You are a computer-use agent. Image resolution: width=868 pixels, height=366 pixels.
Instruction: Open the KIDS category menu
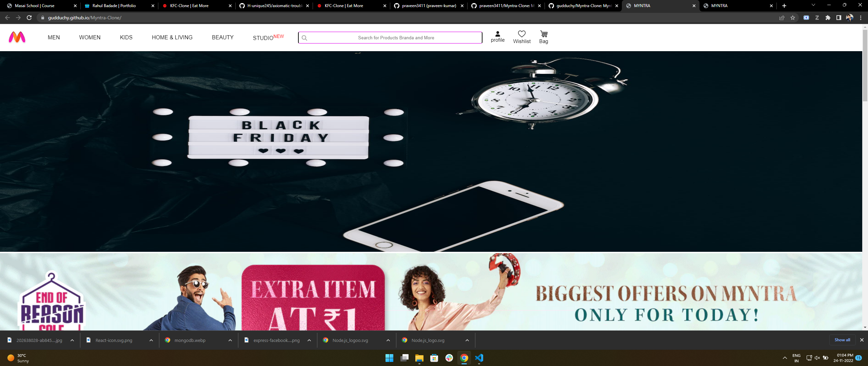pyautogui.click(x=126, y=37)
